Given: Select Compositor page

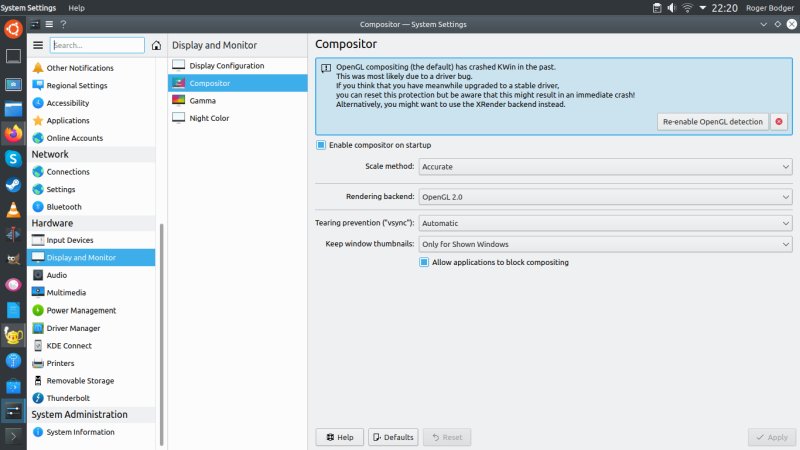Looking at the screenshot, I should tap(238, 83).
